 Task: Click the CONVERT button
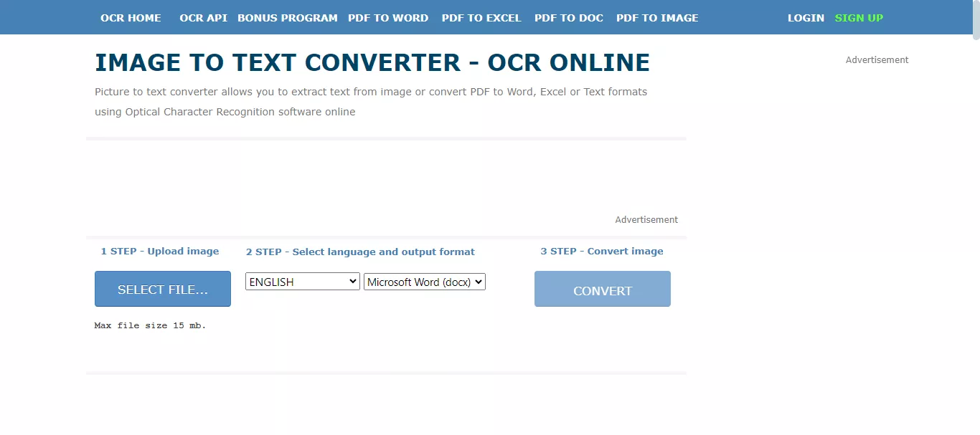tap(602, 289)
